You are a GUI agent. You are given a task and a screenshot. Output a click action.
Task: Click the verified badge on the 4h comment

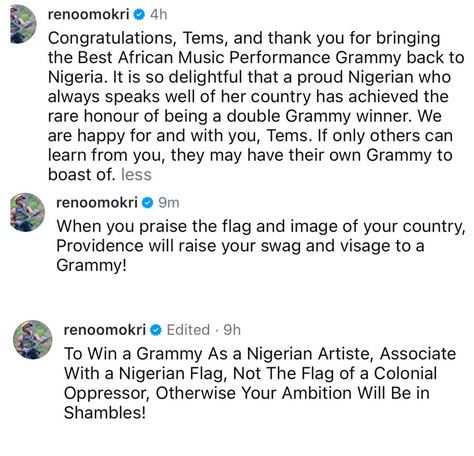coord(139,15)
